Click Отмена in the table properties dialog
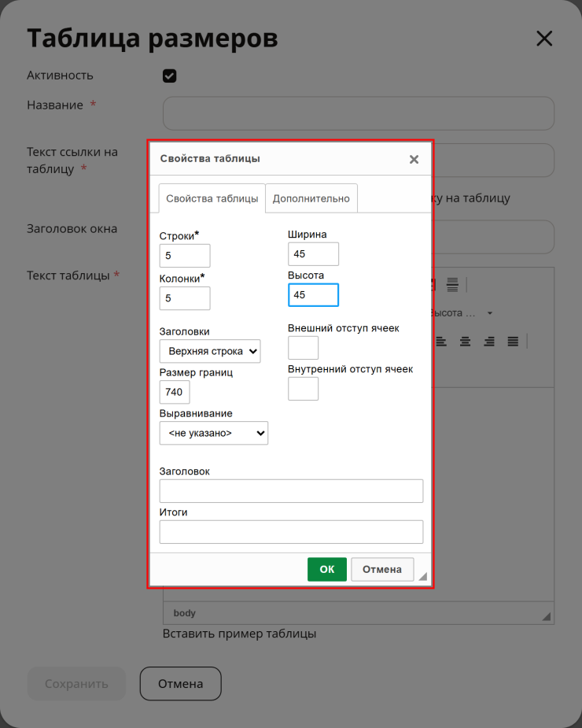The height and width of the screenshot is (728, 582). pyautogui.click(x=382, y=569)
